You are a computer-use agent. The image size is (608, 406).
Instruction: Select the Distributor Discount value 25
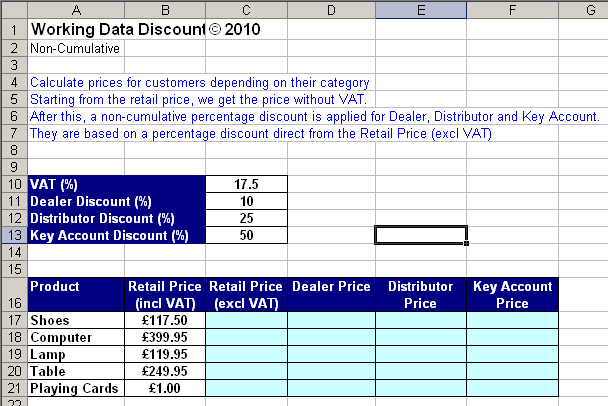click(x=247, y=218)
